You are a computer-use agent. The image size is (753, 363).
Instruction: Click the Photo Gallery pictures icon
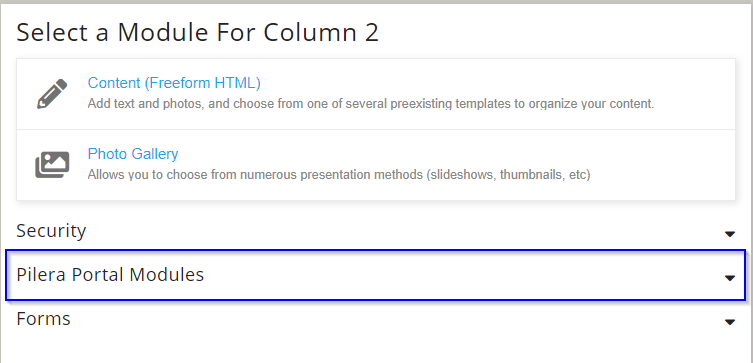[52, 165]
